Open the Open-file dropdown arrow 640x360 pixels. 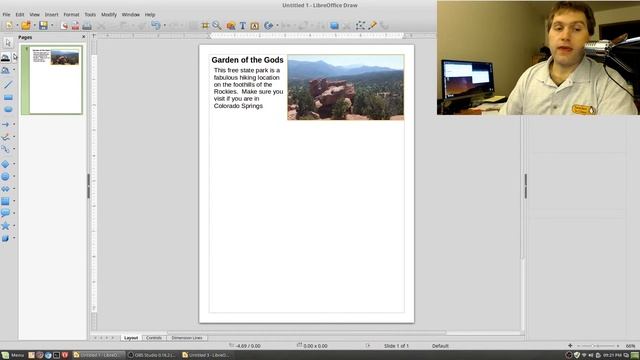(34, 26)
